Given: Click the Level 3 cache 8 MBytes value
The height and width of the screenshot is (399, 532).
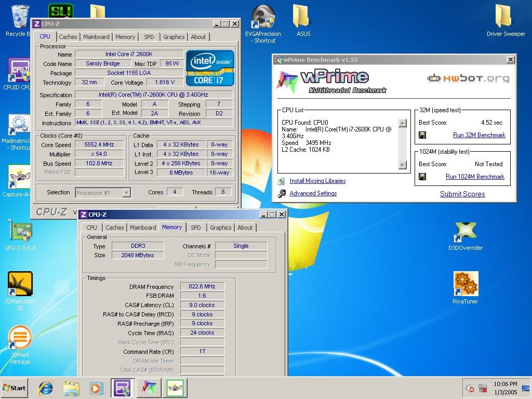Looking at the screenshot, I should [x=181, y=172].
